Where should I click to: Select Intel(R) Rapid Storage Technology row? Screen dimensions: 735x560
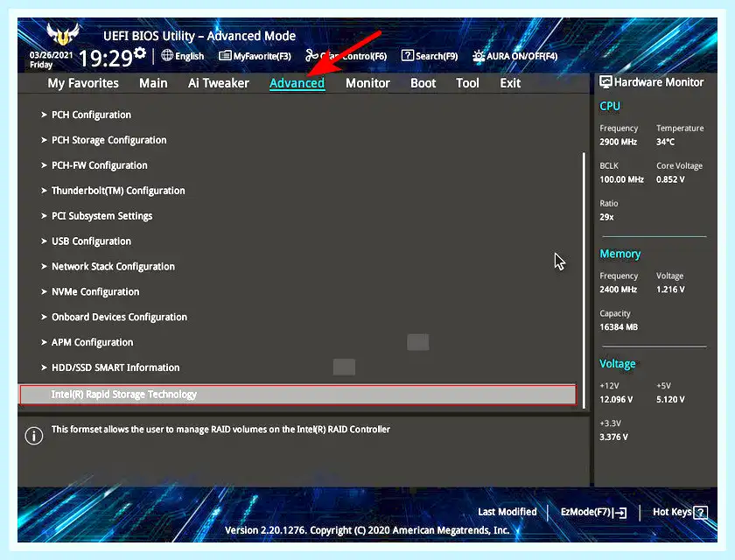(298, 395)
